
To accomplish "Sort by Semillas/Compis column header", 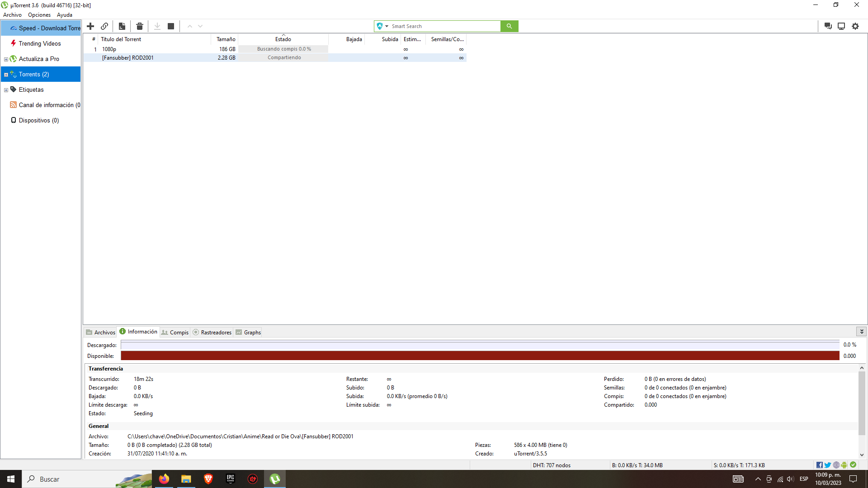I will [446, 39].
